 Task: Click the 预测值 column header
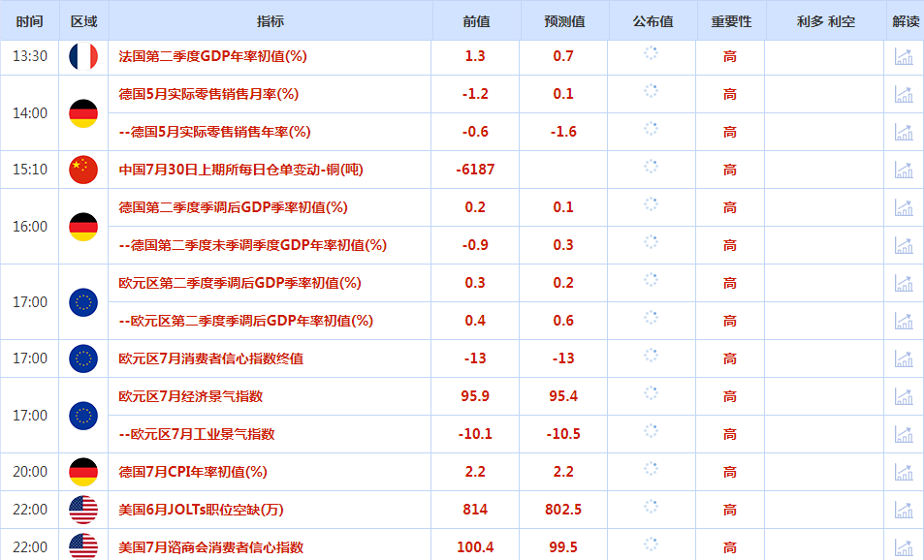564,21
